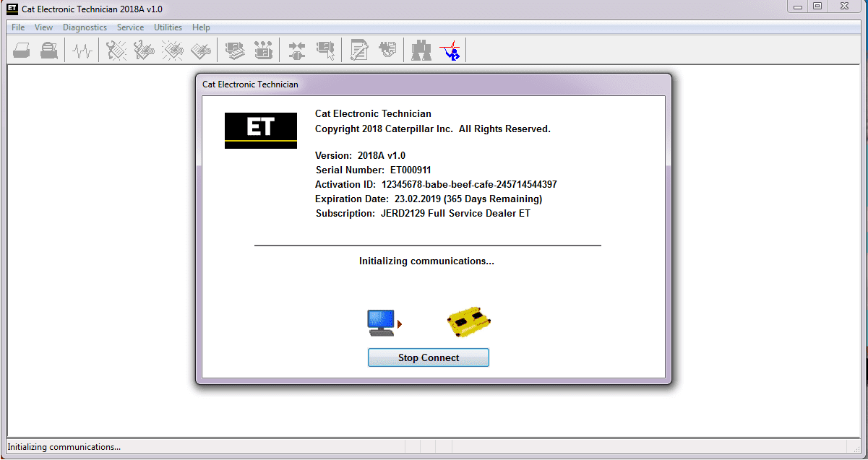
Task: Open the Help menu
Action: (201, 27)
